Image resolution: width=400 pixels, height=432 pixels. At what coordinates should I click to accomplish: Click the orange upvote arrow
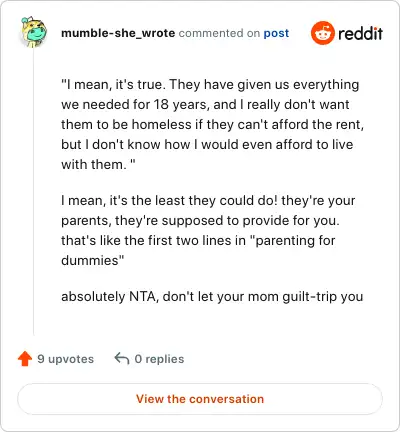pos(25,359)
